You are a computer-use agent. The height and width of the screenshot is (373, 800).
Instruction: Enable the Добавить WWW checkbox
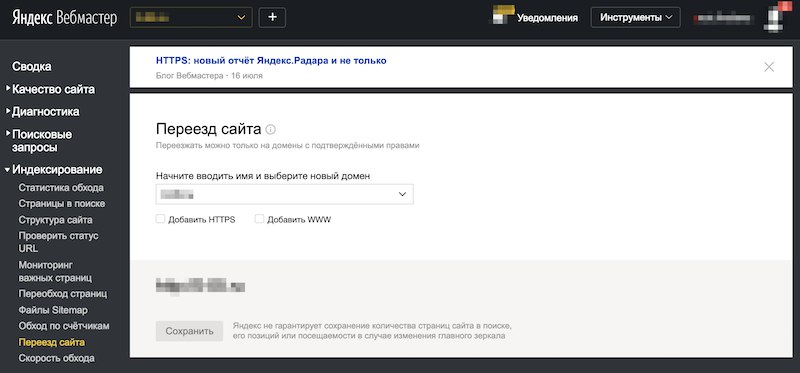point(259,219)
